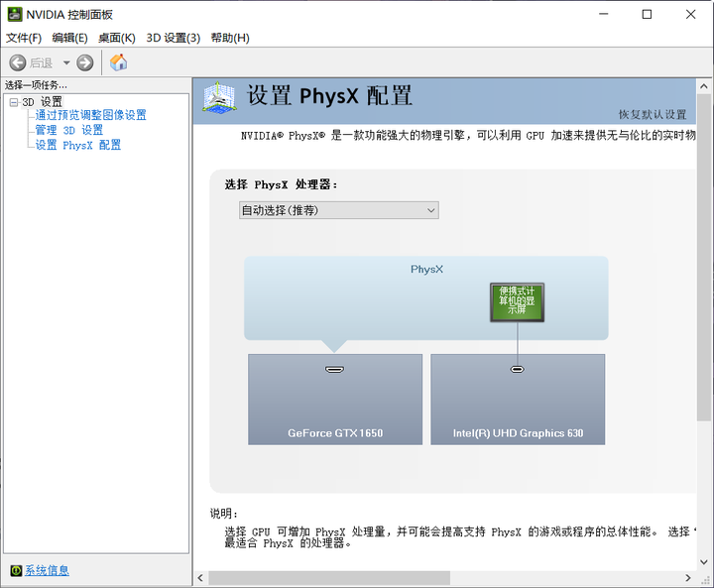Click the horizontal scrollbar right arrow

[x=688, y=578]
